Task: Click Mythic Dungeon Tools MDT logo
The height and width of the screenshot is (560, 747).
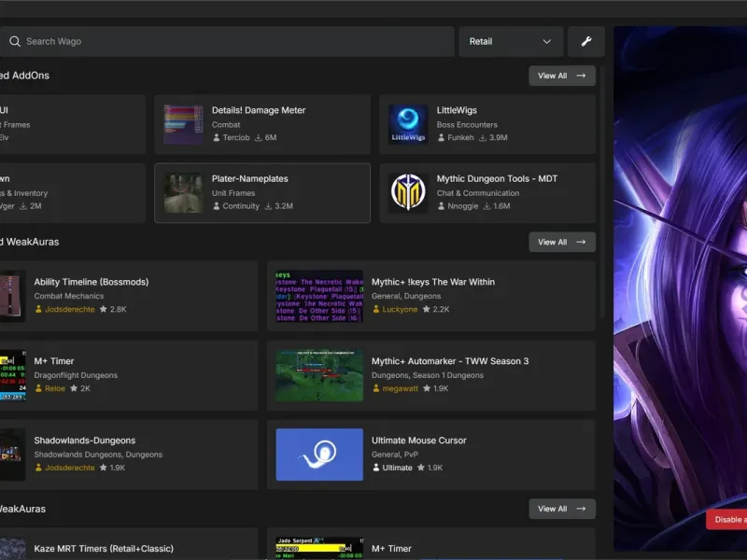Action: (x=408, y=193)
